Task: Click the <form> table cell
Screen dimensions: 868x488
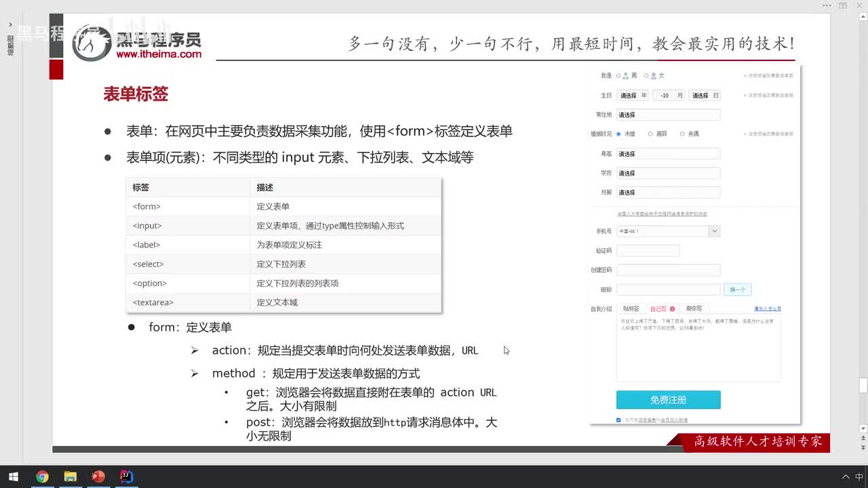Action: pyautogui.click(x=188, y=207)
